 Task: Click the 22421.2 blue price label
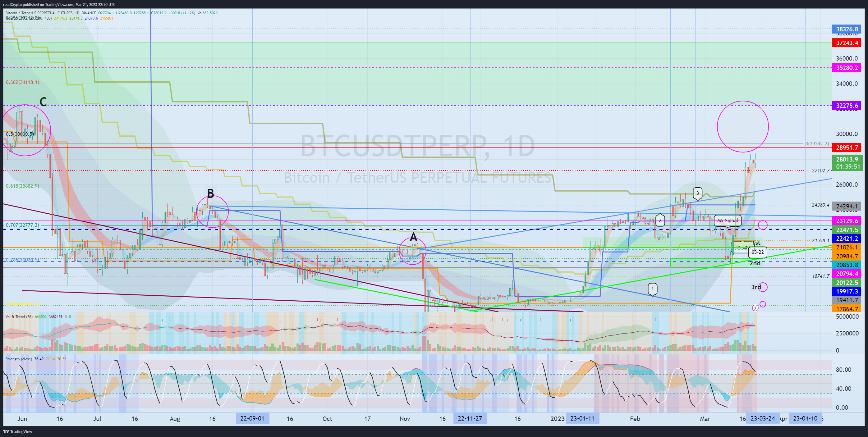click(847, 239)
